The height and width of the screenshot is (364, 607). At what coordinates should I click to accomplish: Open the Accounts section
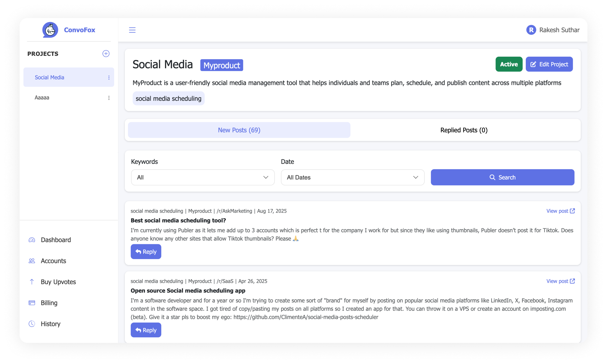point(53,261)
